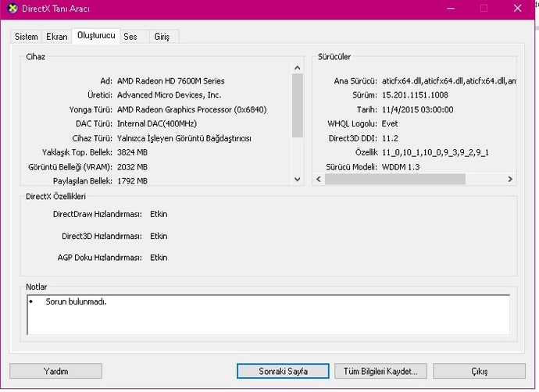Click the main driver aticfx64.dll value
The height and width of the screenshot is (392, 539).
448,81
